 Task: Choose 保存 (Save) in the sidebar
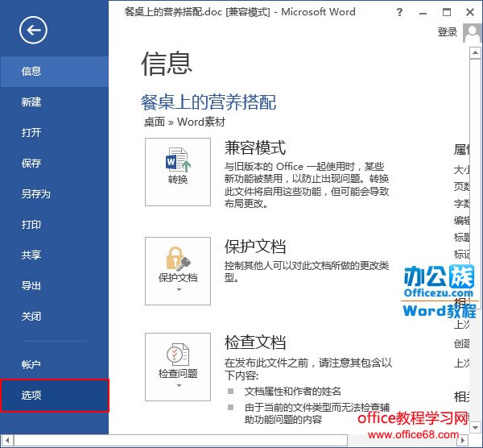(x=54, y=163)
